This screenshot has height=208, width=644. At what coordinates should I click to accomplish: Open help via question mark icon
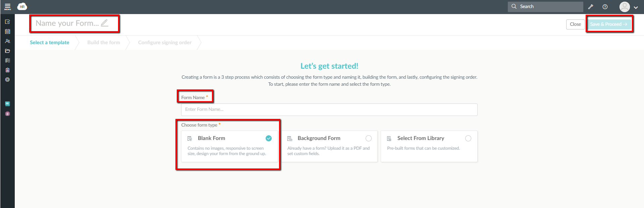click(x=605, y=7)
